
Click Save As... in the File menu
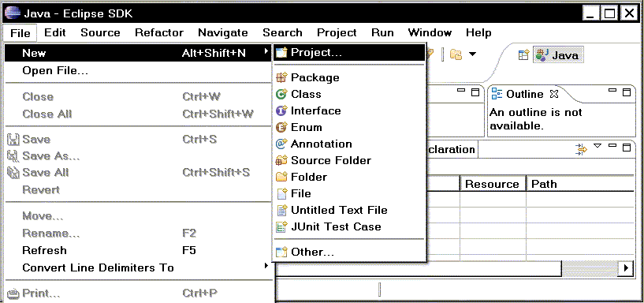(139, 155)
